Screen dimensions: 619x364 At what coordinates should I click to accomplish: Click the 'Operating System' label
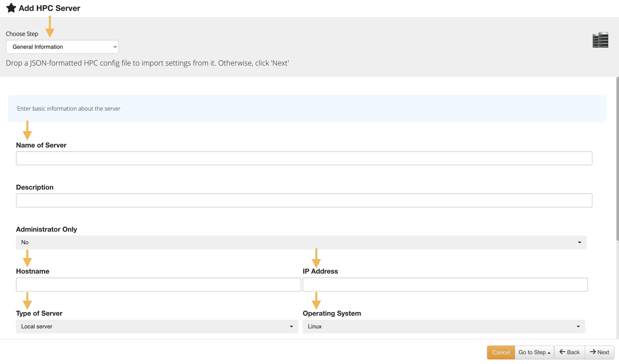pos(332,313)
